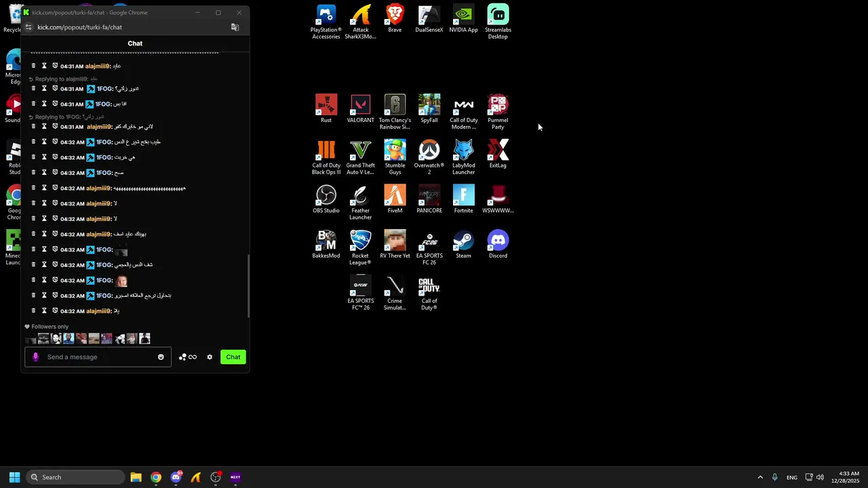
Task: Select the Overwatch 2 icon
Action: tap(429, 157)
